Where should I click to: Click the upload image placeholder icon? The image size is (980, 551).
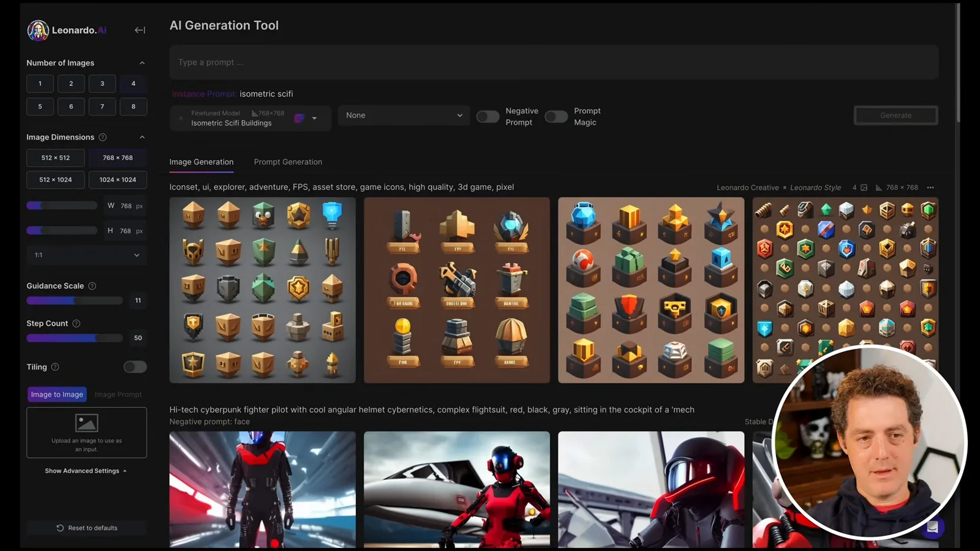[86, 423]
